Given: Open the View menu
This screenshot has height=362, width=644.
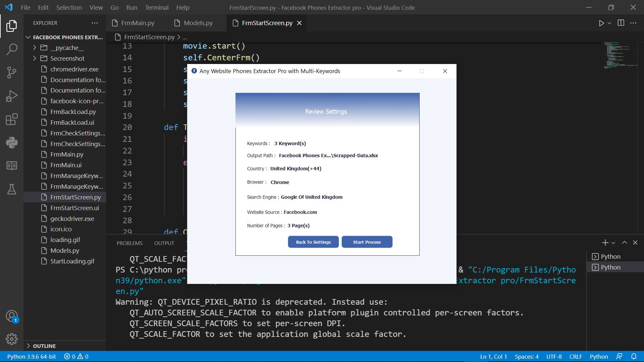Looking at the screenshot, I should point(96,7).
